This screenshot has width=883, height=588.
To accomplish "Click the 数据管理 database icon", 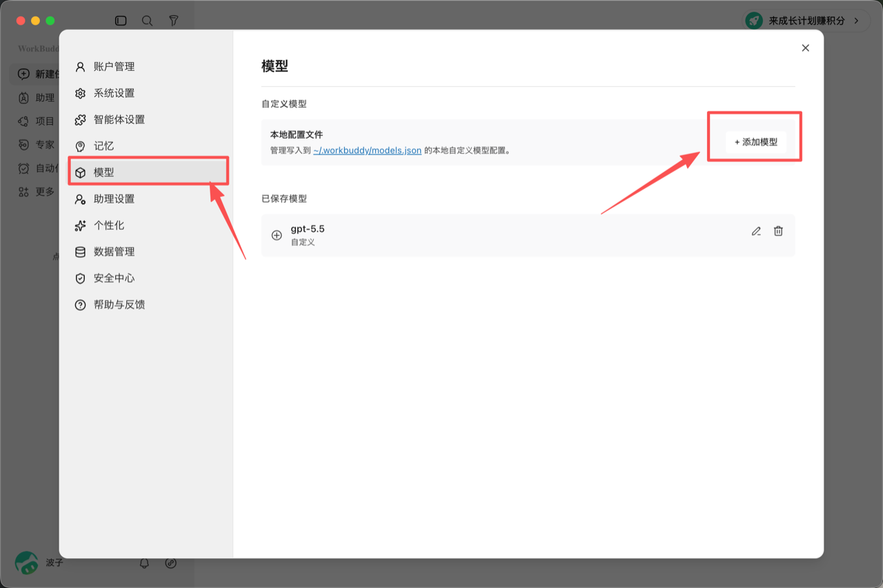I will tap(81, 252).
